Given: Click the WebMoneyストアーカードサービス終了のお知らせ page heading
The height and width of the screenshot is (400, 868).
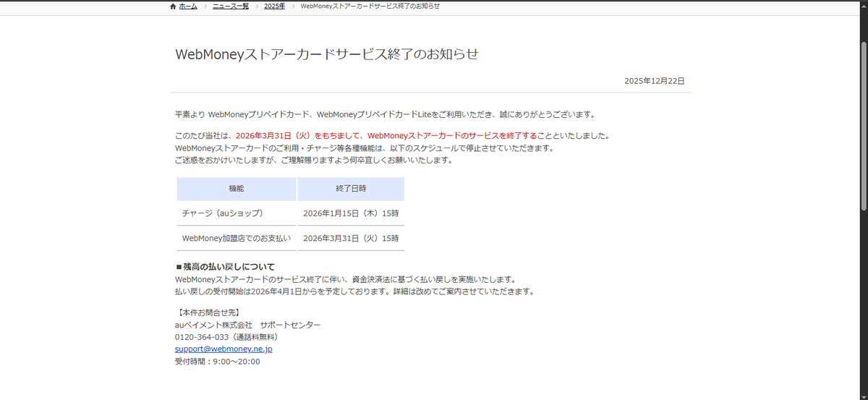Looking at the screenshot, I should 327,54.
